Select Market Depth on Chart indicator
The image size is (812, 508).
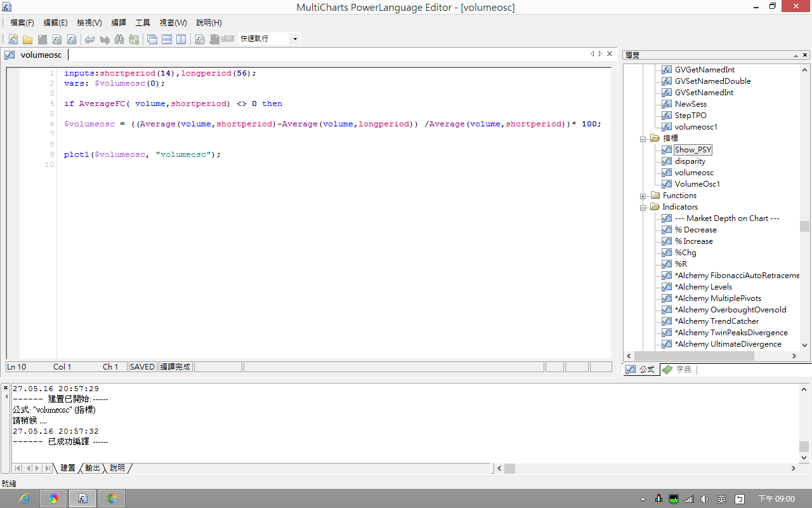pyautogui.click(x=727, y=218)
